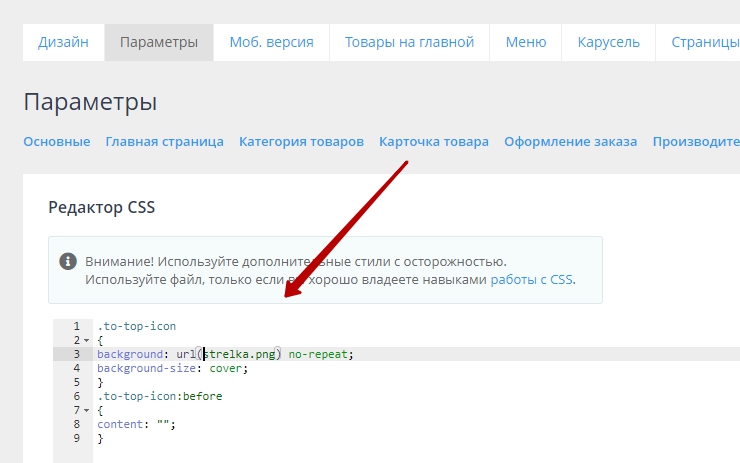Open Основные settings link
This screenshot has height=463, width=740.
[x=56, y=142]
